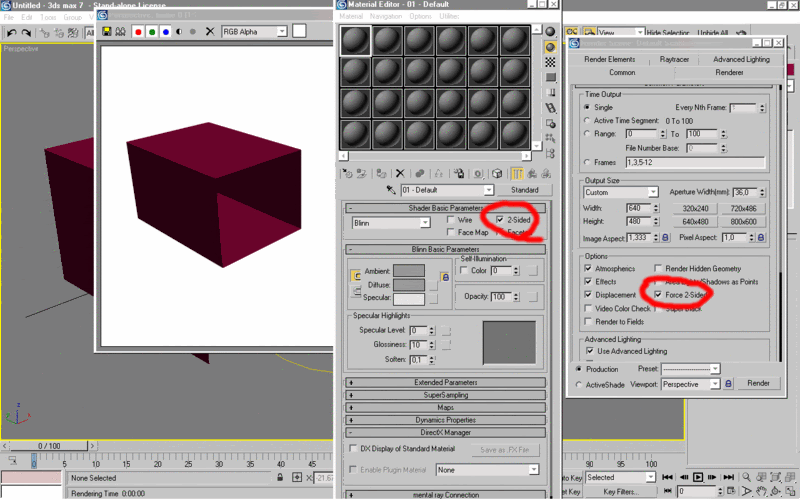Select the Active Time Segment radio button
Image resolution: width=800 pixels, height=500 pixels.
pos(587,120)
